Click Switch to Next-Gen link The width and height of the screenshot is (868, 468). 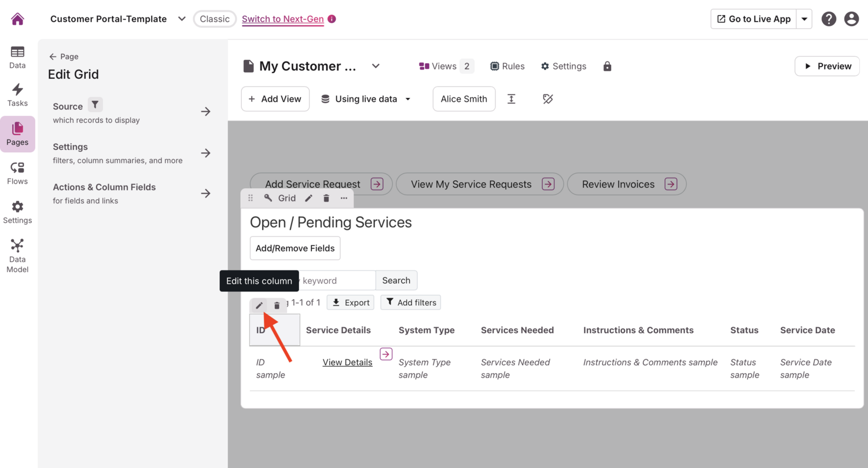(x=282, y=19)
